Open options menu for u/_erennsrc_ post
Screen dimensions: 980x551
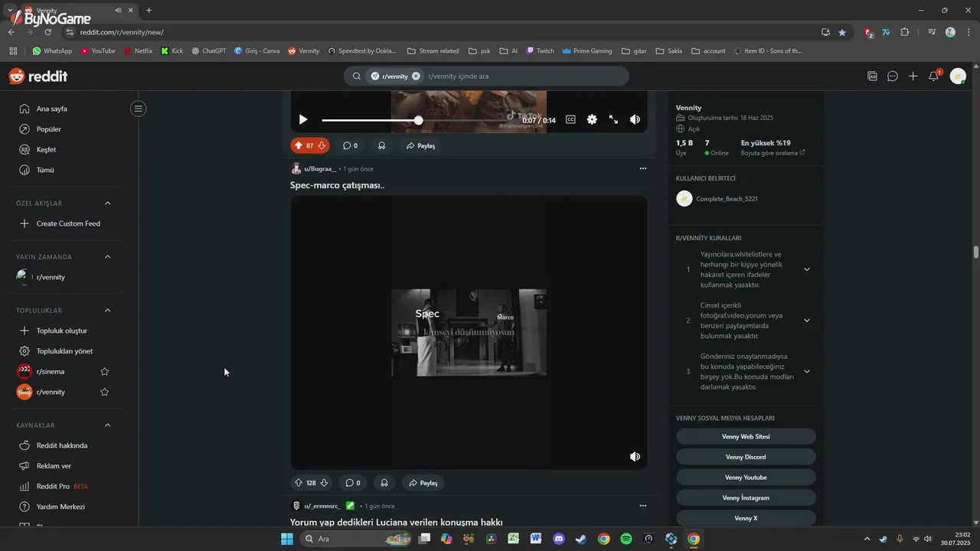click(642, 506)
